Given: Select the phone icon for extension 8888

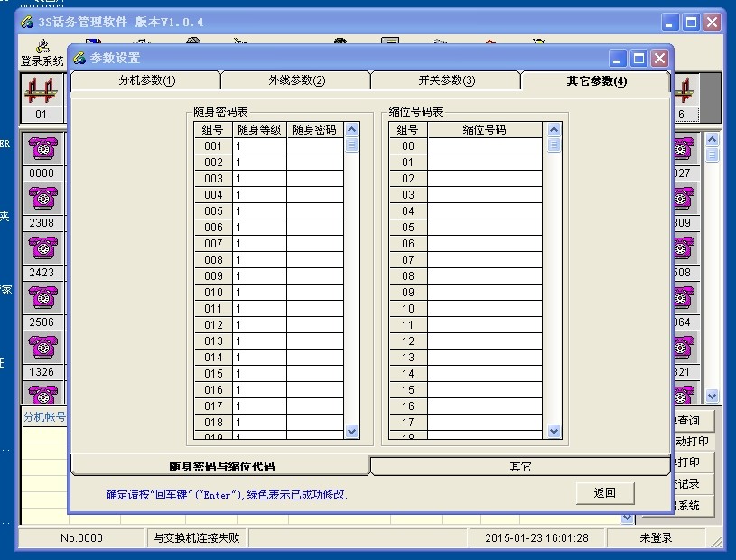Looking at the screenshot, I should [42, 148].
